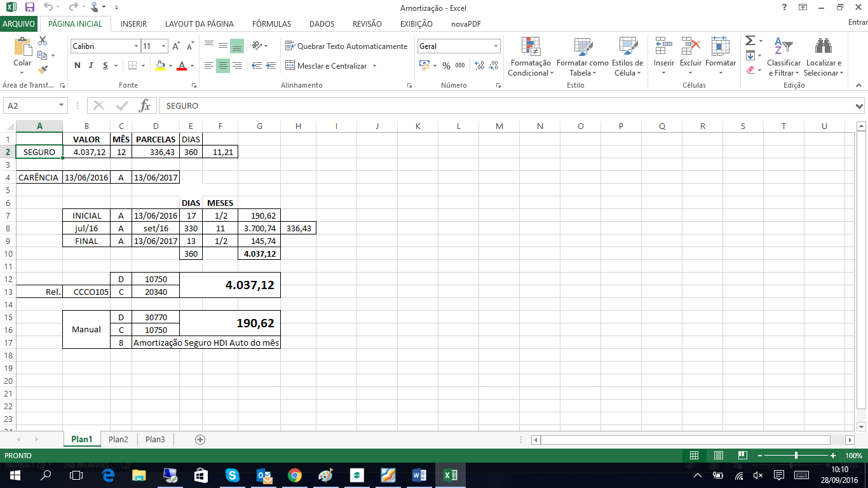Image resolution: width=868 pixels, height=488 pixels.
Task: Open the Calibri font name dropdown
Action: [x=136, y=46]
